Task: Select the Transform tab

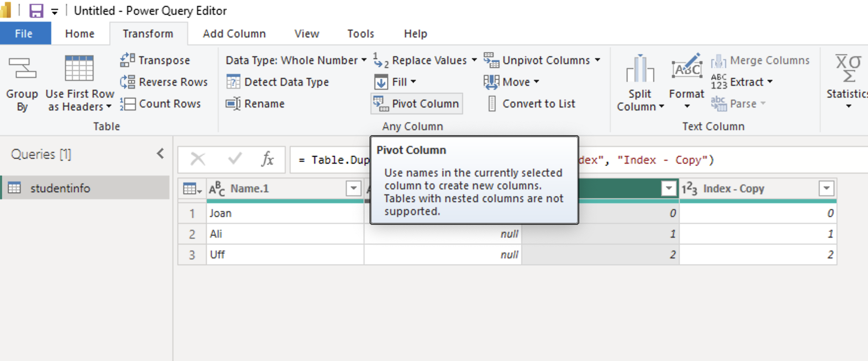Action: (148, 34)
